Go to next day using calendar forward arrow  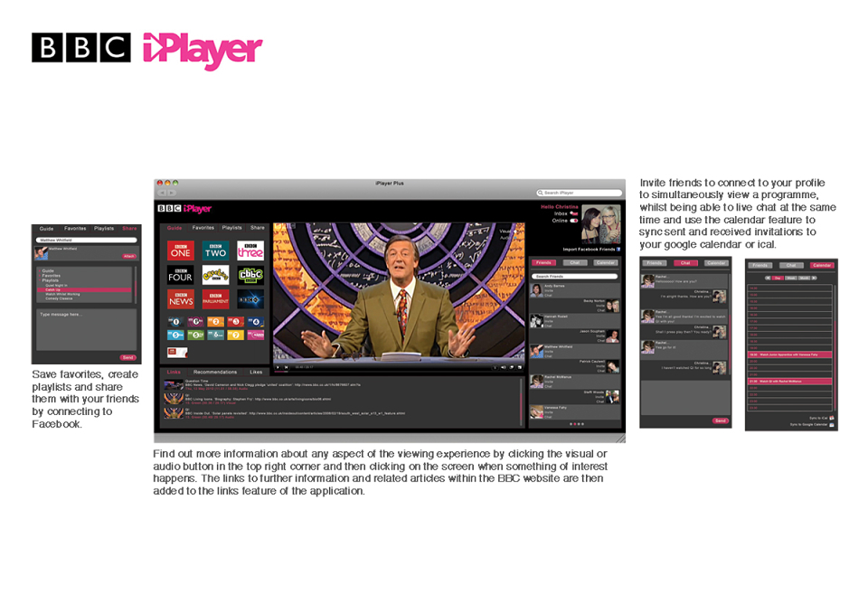[x=814, y=278]
